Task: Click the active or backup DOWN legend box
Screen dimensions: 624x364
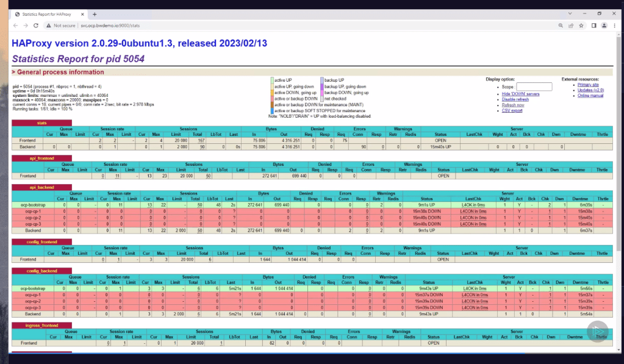Action: pos(272,99)
